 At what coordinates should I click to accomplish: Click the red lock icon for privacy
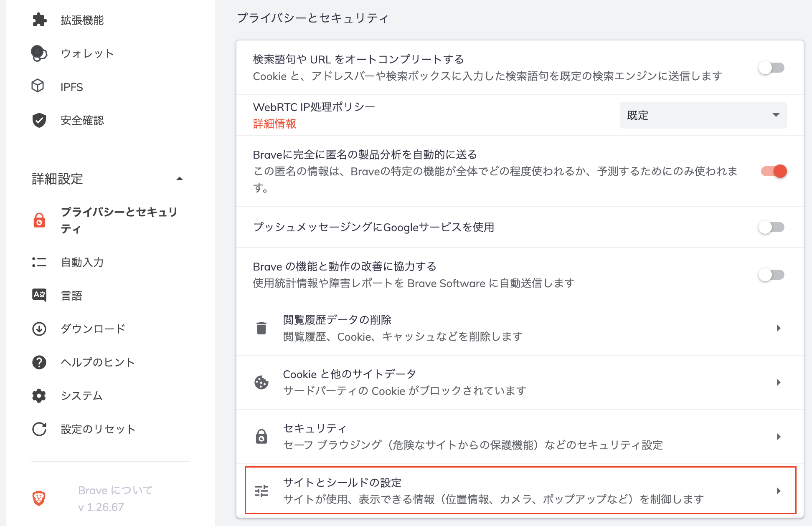(39, 220)
